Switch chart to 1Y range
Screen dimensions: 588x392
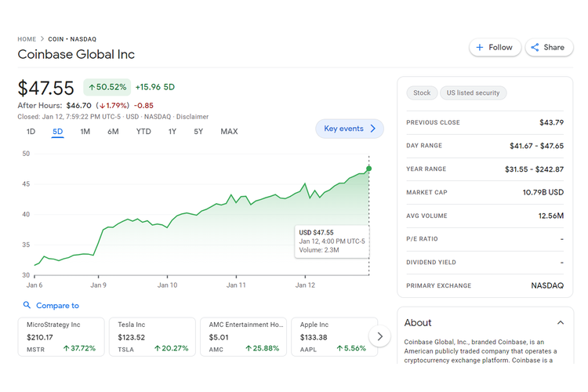click(x=172, y=132)
